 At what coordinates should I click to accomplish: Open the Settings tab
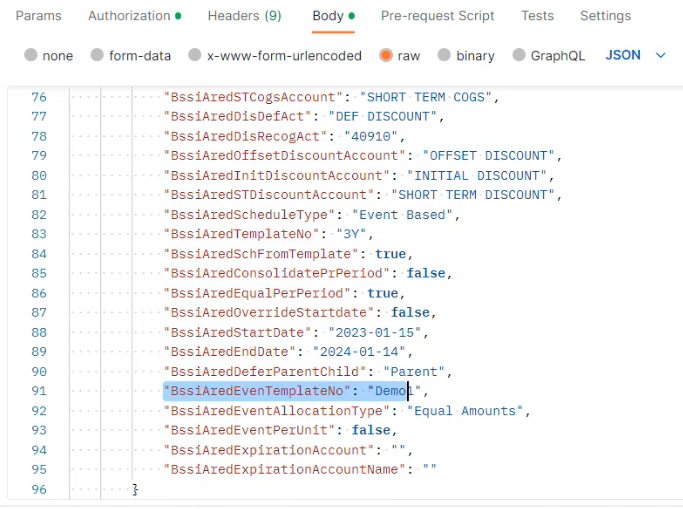click(605, 16)
